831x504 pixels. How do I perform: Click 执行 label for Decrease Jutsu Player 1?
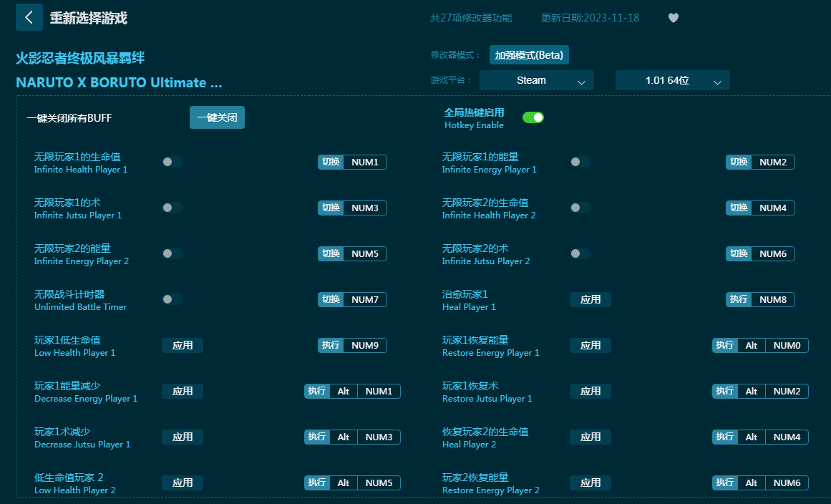[x=317, y=437]
